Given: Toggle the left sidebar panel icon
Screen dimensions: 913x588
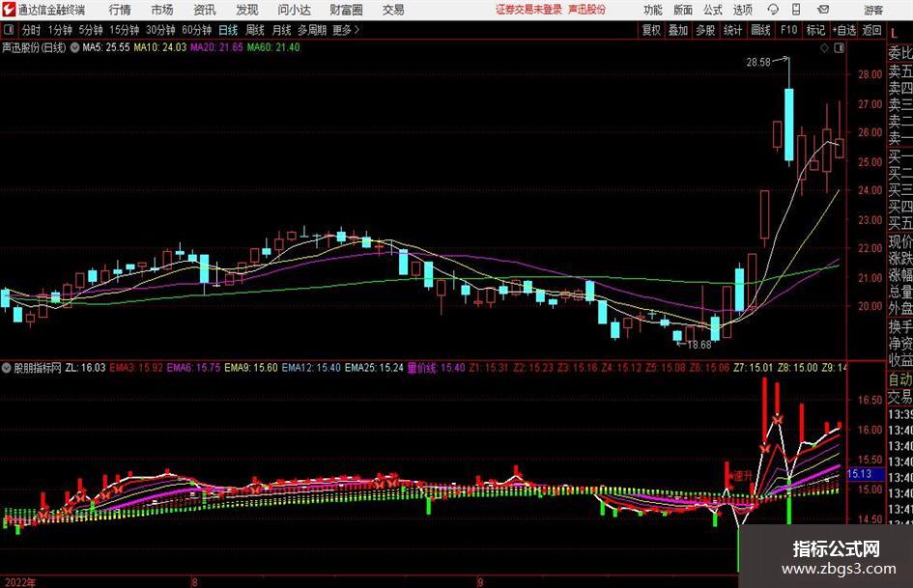Looking at the screenshot, I should 8,30.
